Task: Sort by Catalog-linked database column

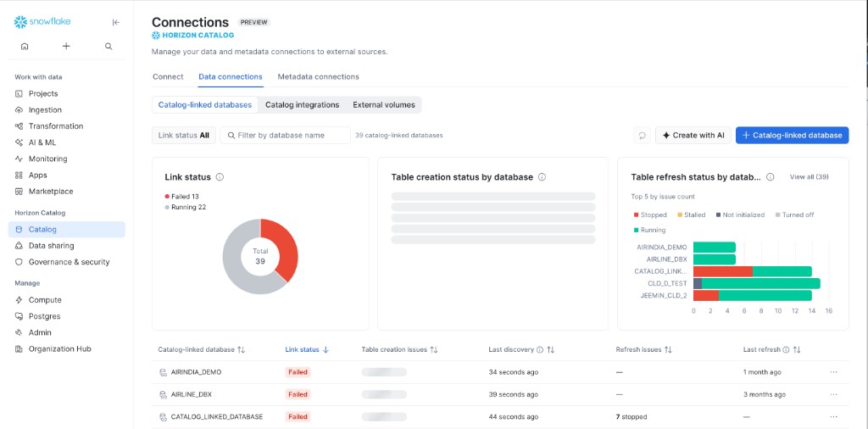Action: [x=202, y=350]
